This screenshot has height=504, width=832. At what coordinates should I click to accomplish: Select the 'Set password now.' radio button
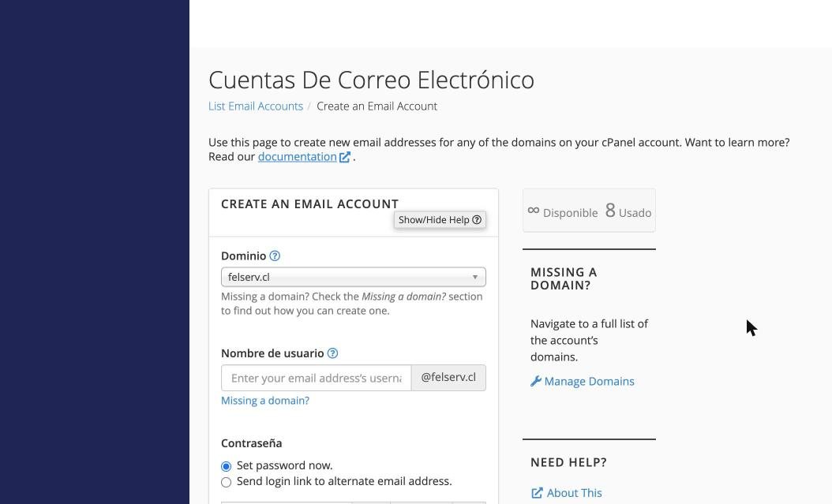coord(226,466)
